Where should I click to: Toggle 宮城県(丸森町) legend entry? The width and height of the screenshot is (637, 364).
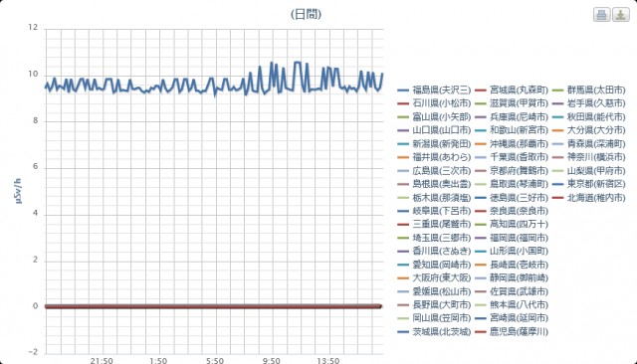[x=512, y=91]
